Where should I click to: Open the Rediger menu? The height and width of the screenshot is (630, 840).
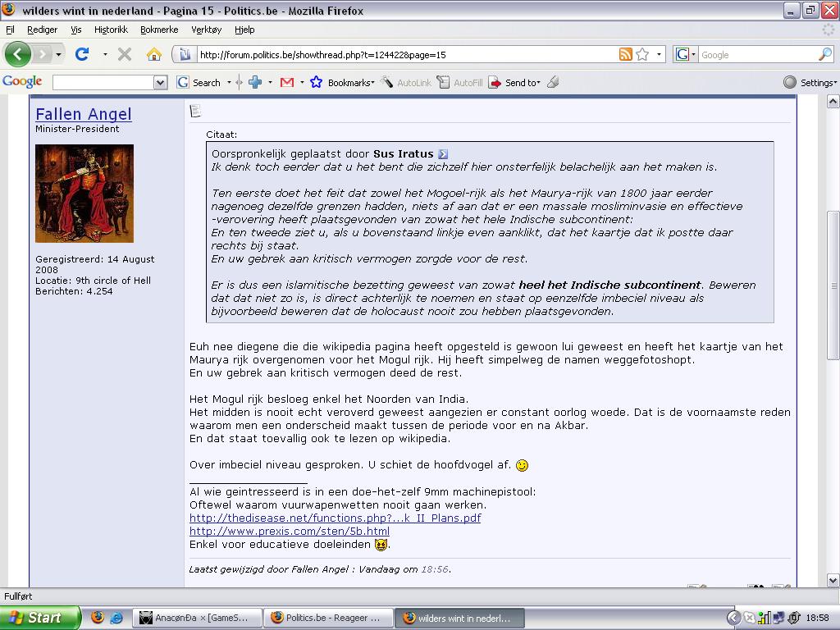43,30
